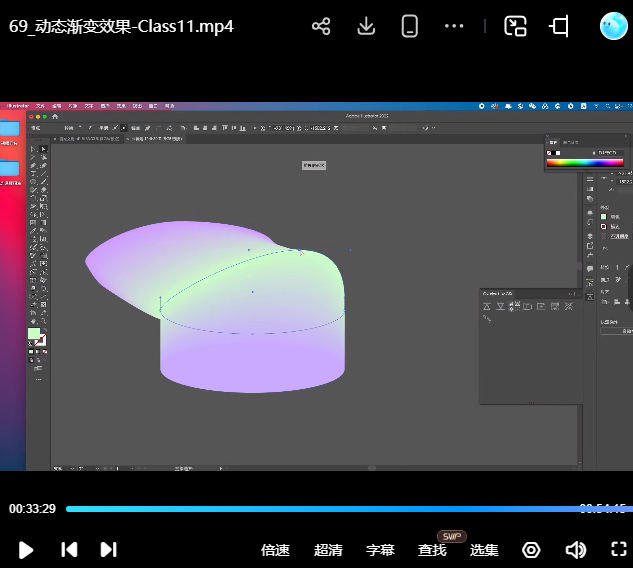Open player settings hexagon icon
The image size is (633, 568).
pos(531,550)
